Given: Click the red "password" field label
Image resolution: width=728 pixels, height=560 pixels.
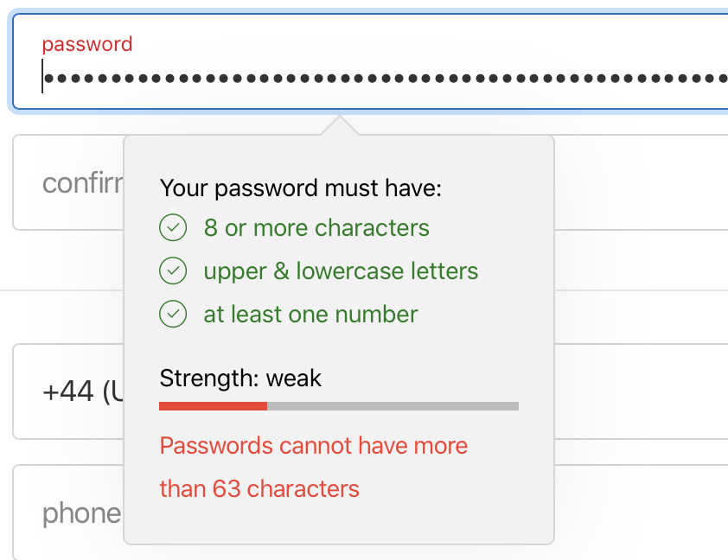Looking at the screenshot, I should coord(87,44).
